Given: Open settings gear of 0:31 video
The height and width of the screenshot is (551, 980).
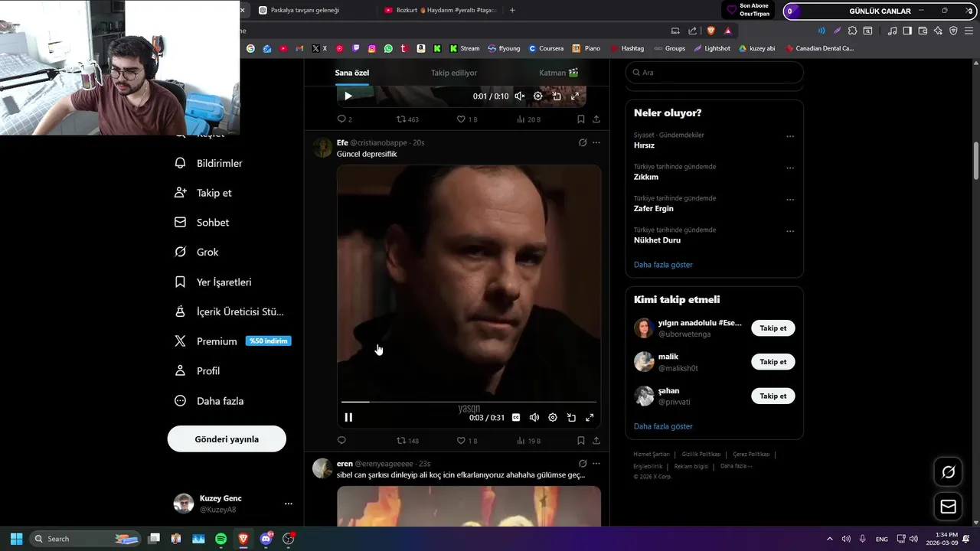Looking at the screenshot, I should (553, 417).
